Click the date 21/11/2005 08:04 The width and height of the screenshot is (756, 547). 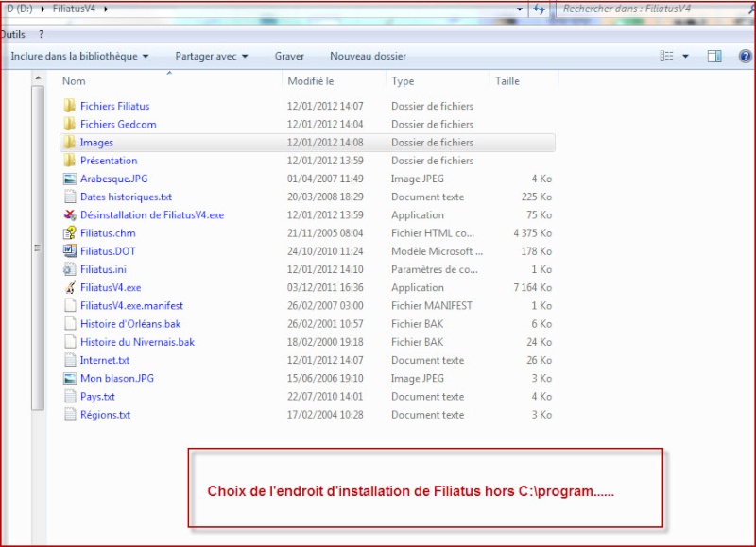[x=325, y=233]
